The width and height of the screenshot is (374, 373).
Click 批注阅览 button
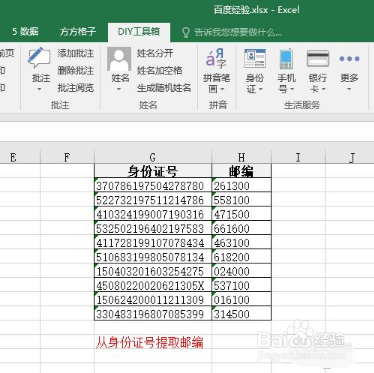pyautogui.click(x=76, y=88)
